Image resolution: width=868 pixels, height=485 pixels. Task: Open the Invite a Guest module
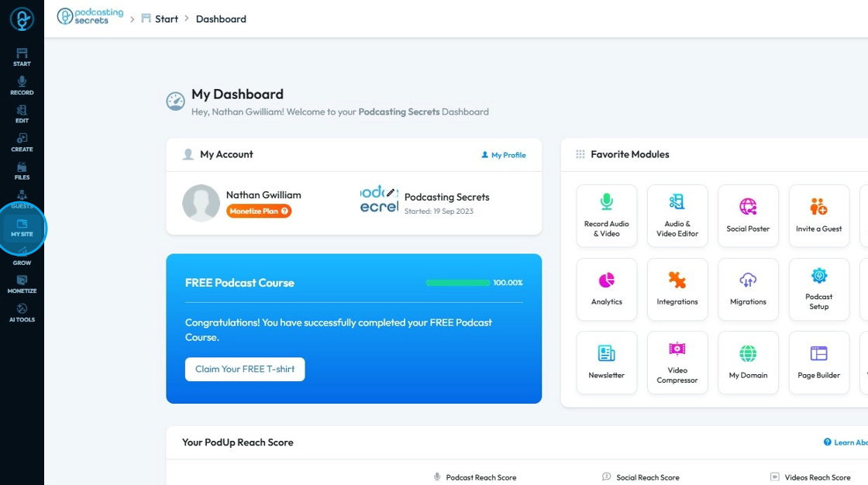click(818, 215)
